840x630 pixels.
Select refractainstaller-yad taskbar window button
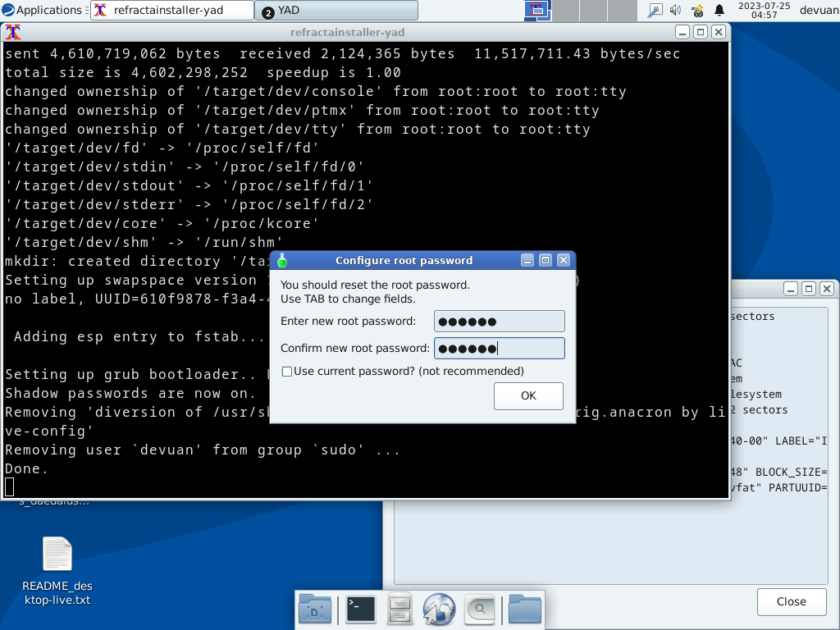click(172, 11)
